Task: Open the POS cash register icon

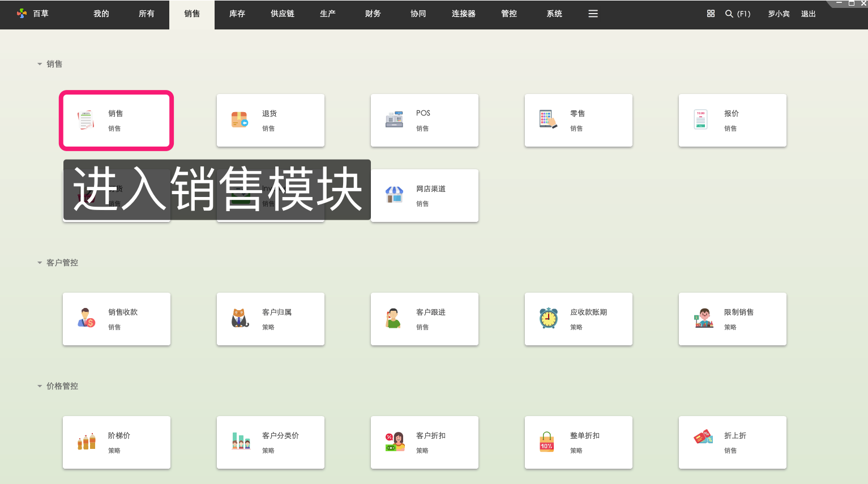Action: (394, 120)
